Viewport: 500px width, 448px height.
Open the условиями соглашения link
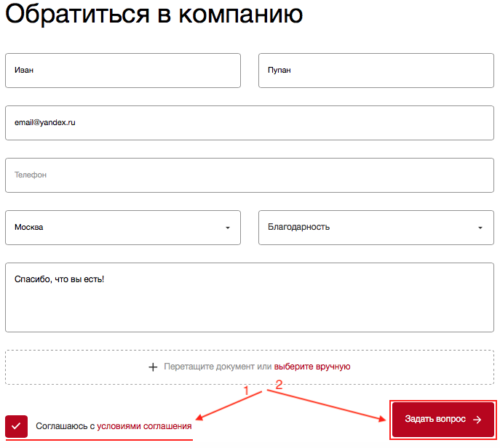point(144,426)
